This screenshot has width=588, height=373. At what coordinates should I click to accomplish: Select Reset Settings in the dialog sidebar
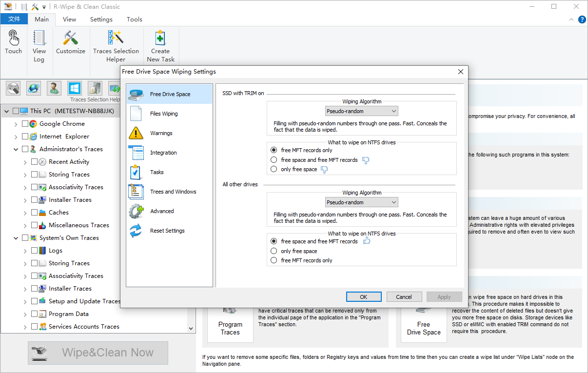[167, 231]
